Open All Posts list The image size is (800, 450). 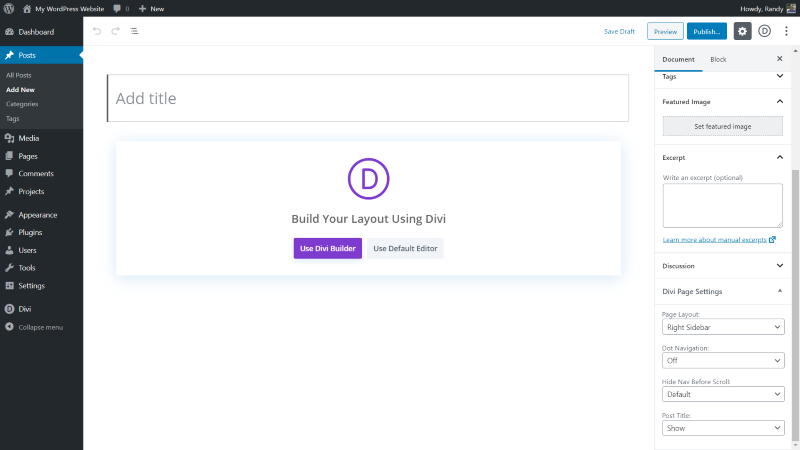[x=18, y=75]
